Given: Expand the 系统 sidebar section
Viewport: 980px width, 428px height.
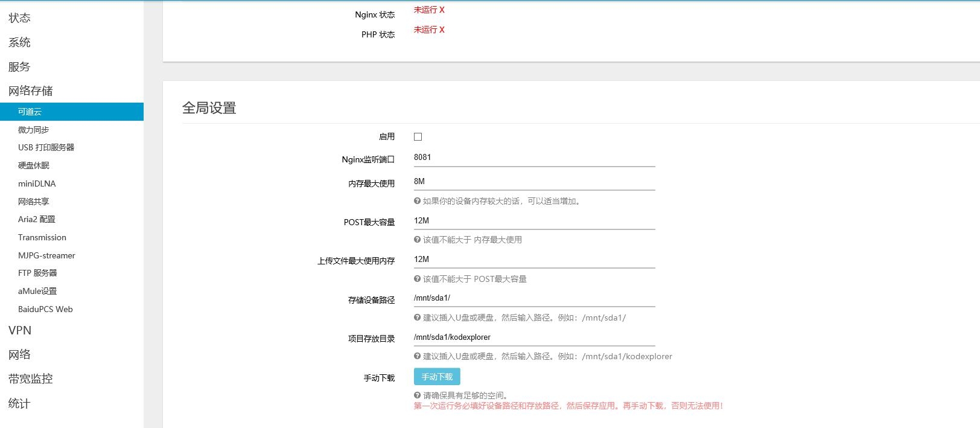Looking at the screenshot, I should tap(19, 42).
